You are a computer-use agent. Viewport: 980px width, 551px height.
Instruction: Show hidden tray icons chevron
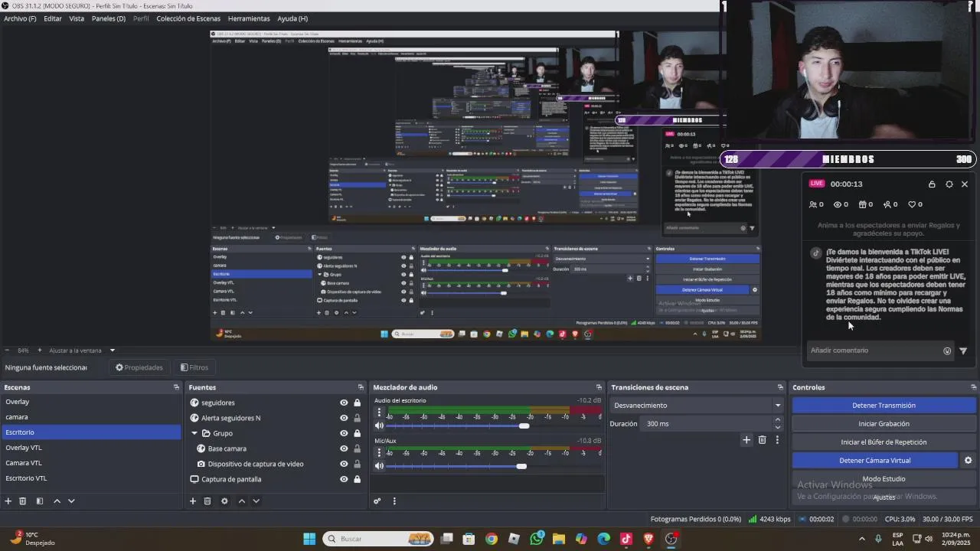[862, 539]
